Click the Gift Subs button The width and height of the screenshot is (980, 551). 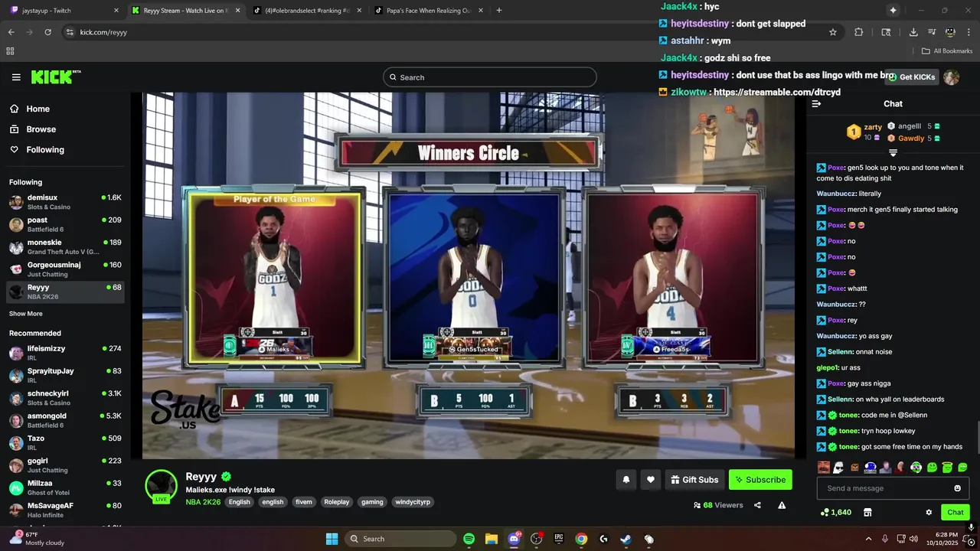click(x=695, y=480)
